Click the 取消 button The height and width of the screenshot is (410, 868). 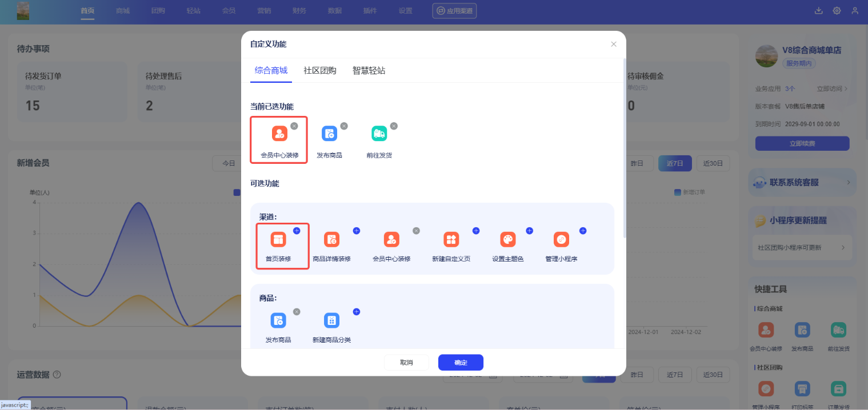point(406,363)
